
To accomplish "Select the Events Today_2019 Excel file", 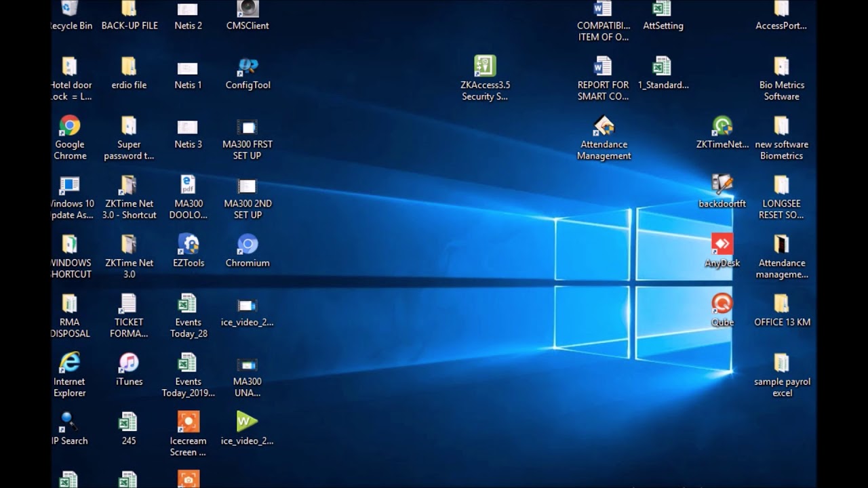I will point(188,375).
